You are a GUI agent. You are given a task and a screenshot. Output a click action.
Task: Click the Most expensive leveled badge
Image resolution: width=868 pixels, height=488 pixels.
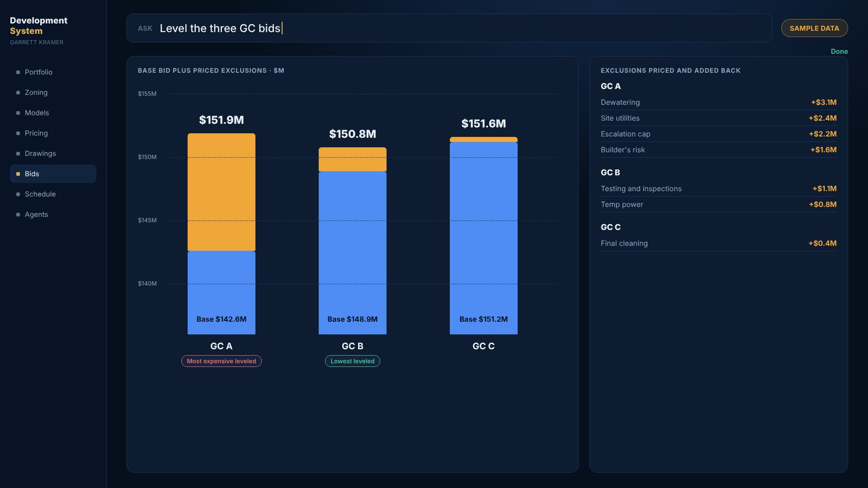(221, 361)
